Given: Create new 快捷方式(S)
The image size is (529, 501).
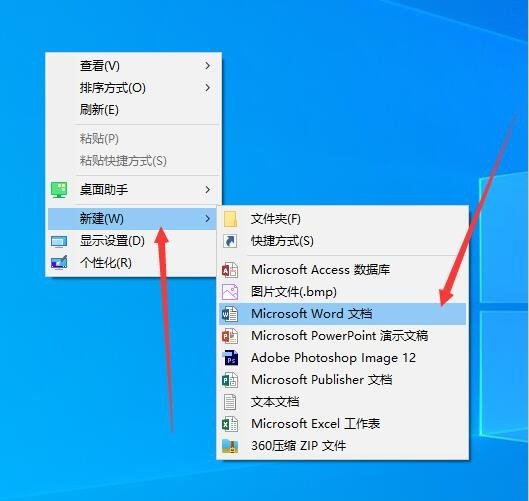Looking at the screenshot, I should click(342, 241).
